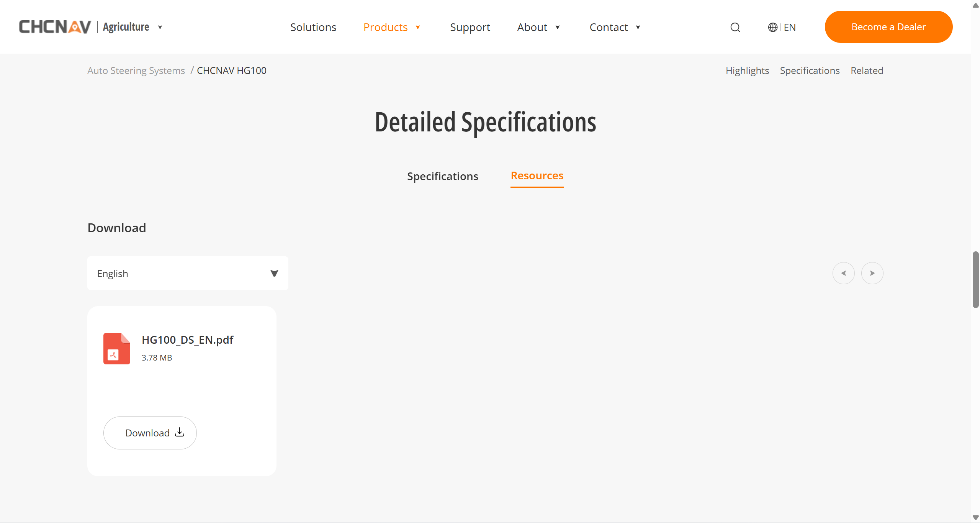Click the search magnifier icon
Viewport: 980px width, 523px height.
click(735, 27)
